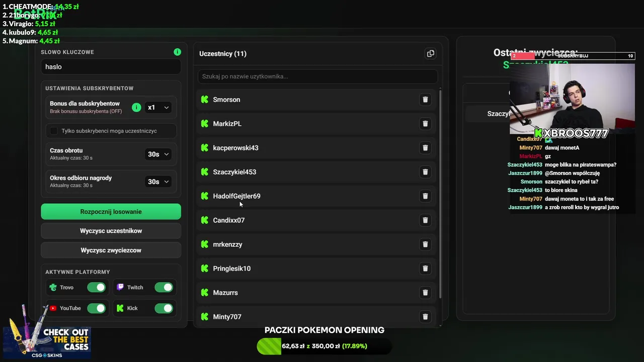This screenshot has height=362, width=644.
Task: Click Wyczysc zwyciezcow button
Action: coord(111,250)
